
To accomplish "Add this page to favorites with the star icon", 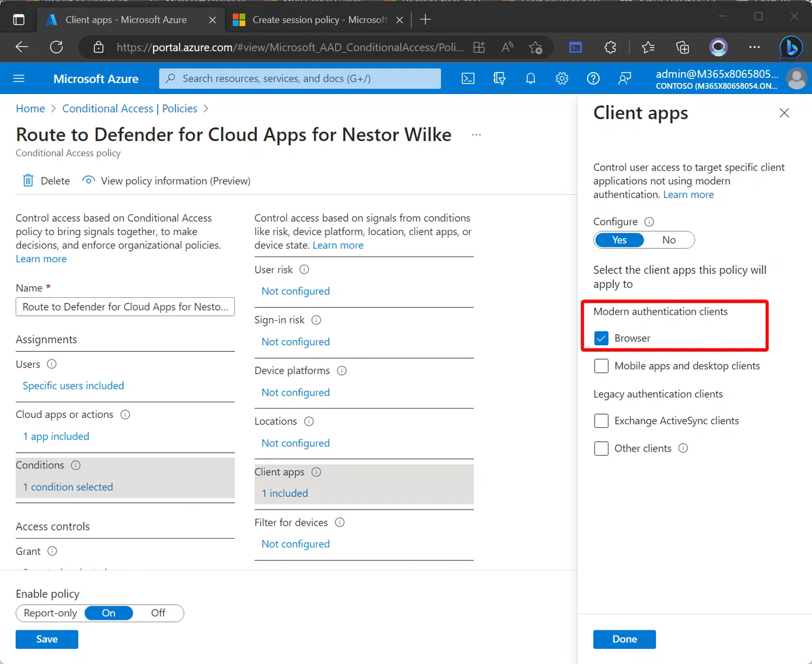I will (x=536, y=47).
